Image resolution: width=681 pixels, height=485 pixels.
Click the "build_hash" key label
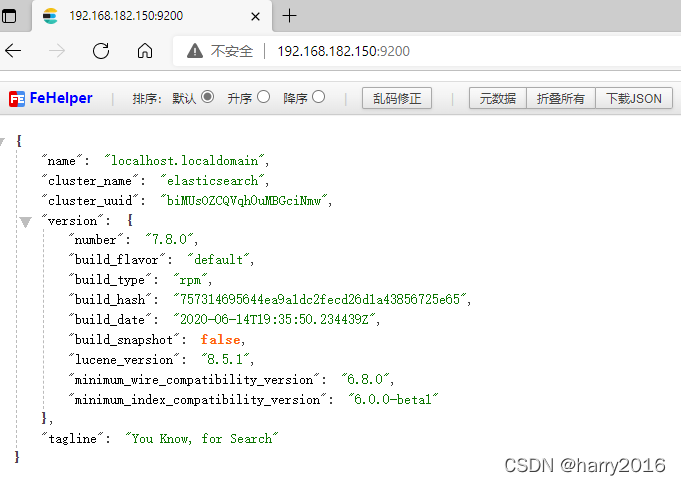(x=110, y=299)
